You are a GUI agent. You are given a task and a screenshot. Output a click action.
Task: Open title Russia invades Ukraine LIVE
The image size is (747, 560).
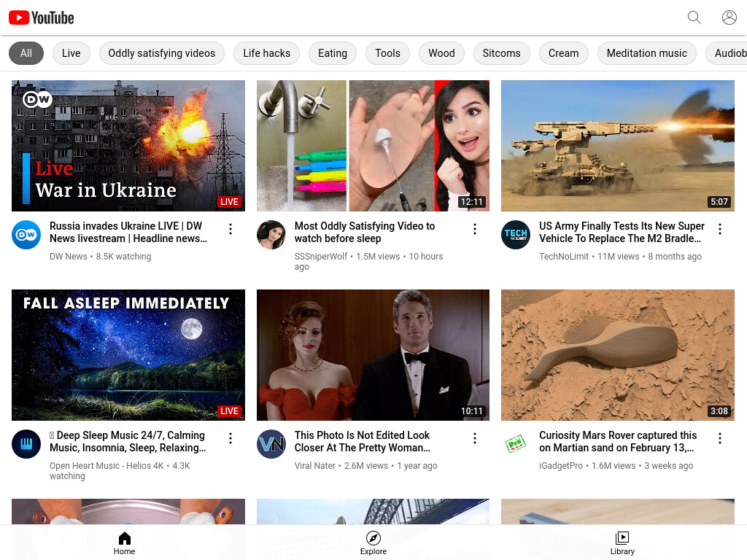128,232
